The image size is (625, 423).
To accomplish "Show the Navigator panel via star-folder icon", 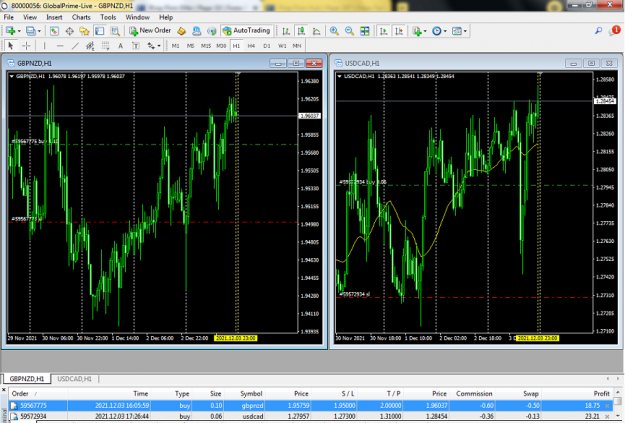I will (x=84, y=31).
